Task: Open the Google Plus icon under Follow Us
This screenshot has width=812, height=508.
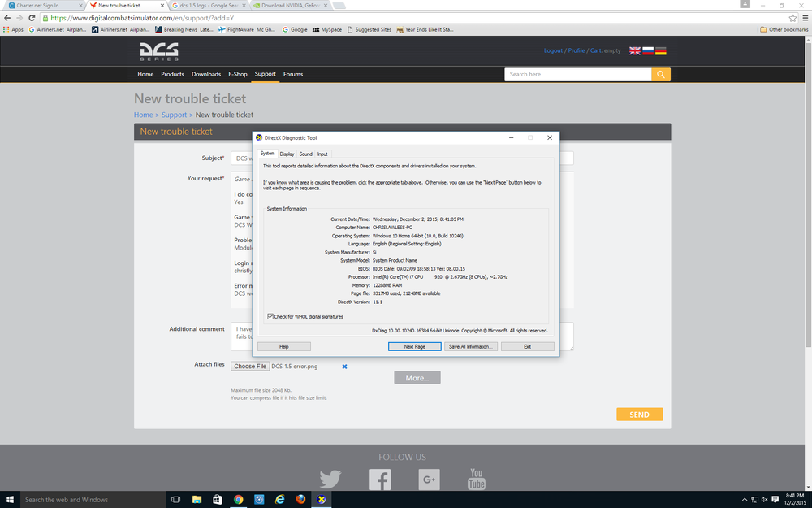Action: 430,480
